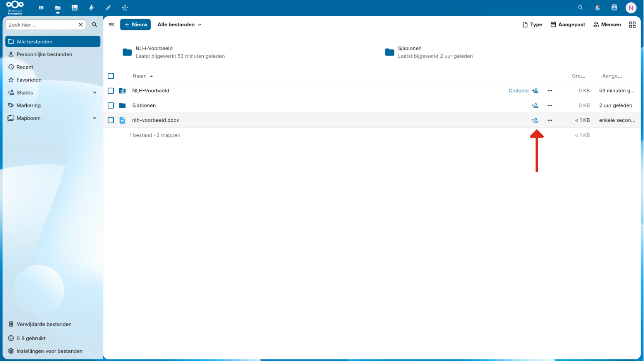Toggle the select-all checkbox in header
Image resolution: width=644 pixels, height=361 pixels.
[x=111, y=76]
